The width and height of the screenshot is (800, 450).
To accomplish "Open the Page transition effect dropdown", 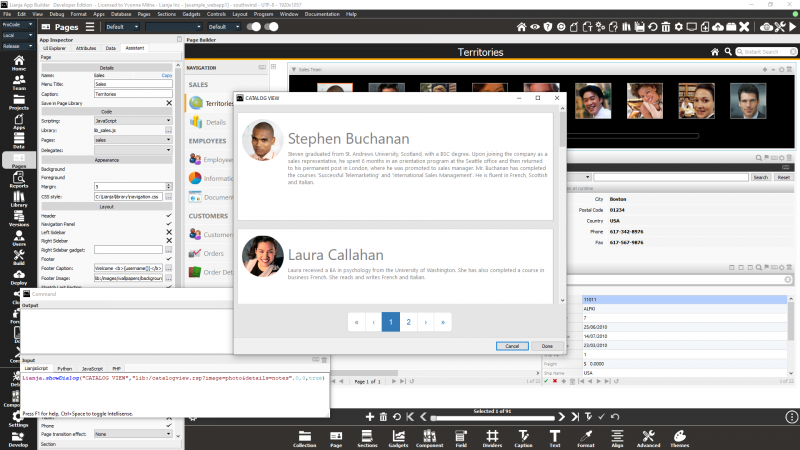I will click(133, 434).
